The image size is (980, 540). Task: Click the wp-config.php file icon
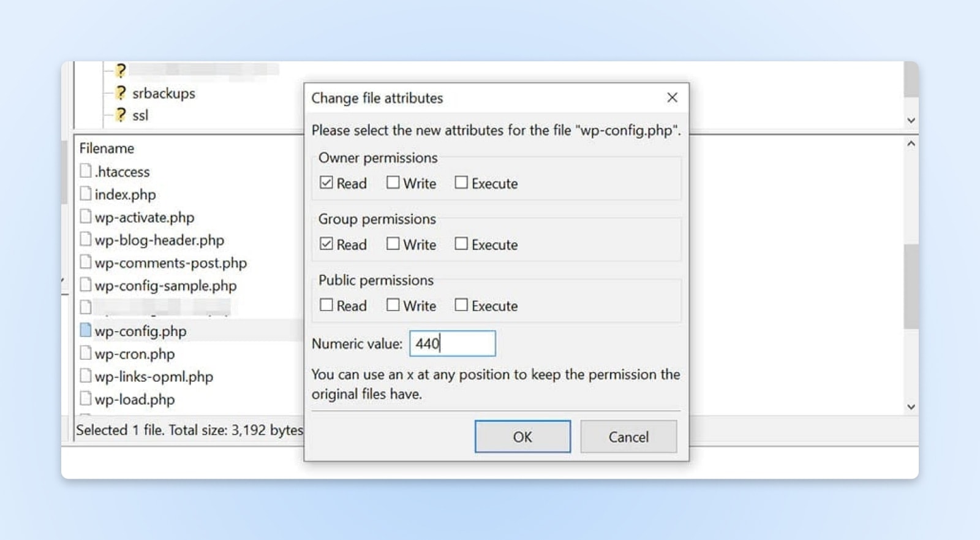tap(86, 330)
